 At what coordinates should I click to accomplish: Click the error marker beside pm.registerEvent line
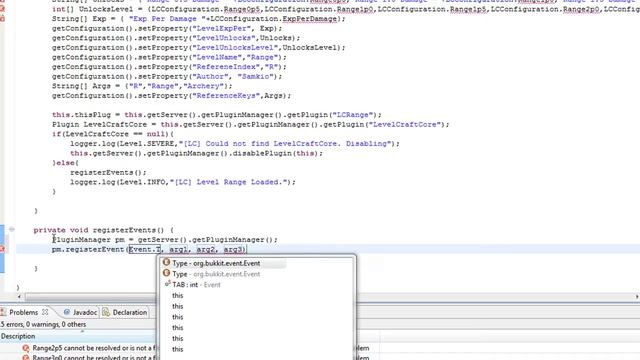[x=2, y=249]
